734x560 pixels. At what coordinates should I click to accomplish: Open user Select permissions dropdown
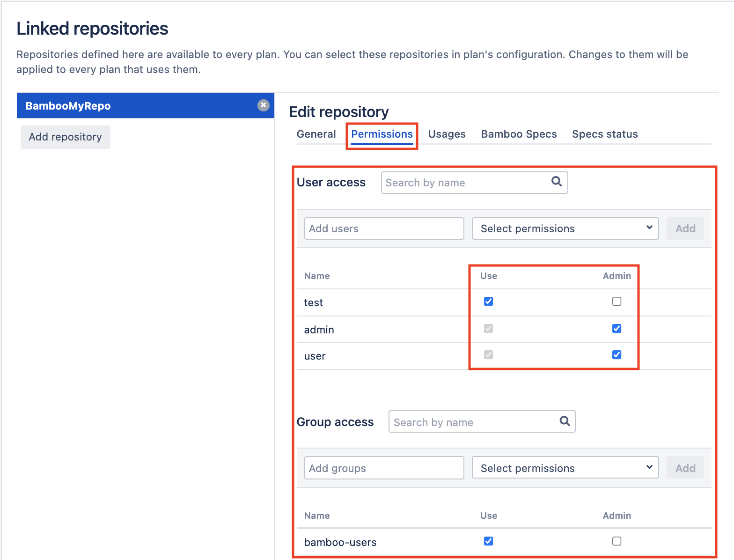point(565,228)
